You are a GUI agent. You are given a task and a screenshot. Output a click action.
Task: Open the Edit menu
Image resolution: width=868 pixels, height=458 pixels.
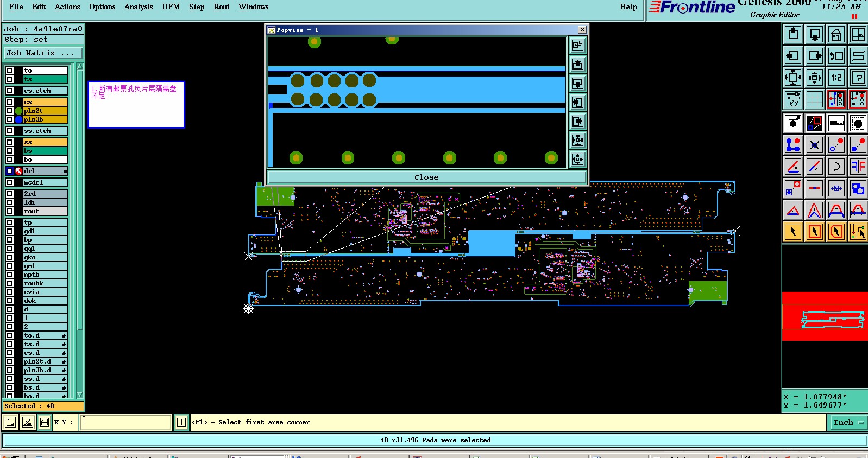coord(39,7)
